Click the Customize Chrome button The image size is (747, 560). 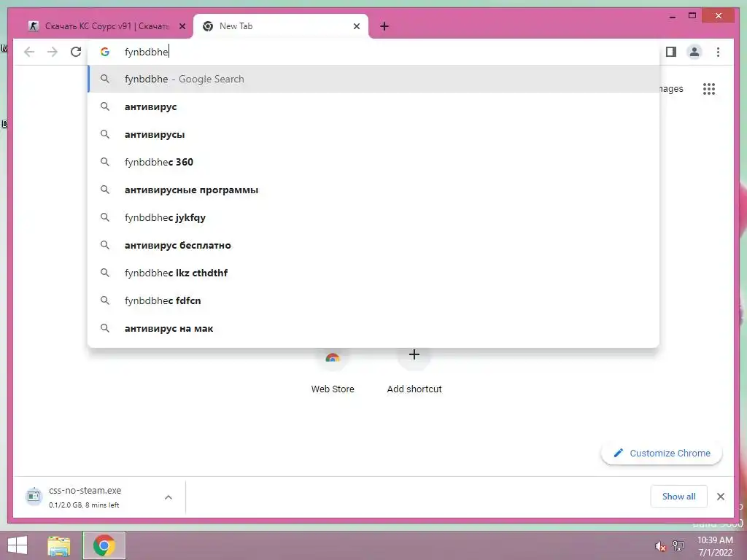[x=662, y=453]
